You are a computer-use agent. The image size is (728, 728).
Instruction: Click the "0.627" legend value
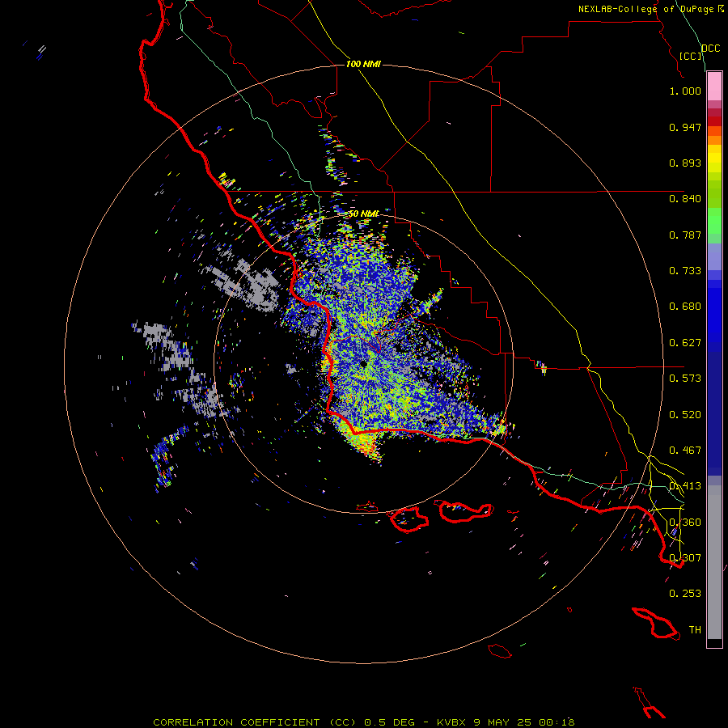(x=685, y=343)
